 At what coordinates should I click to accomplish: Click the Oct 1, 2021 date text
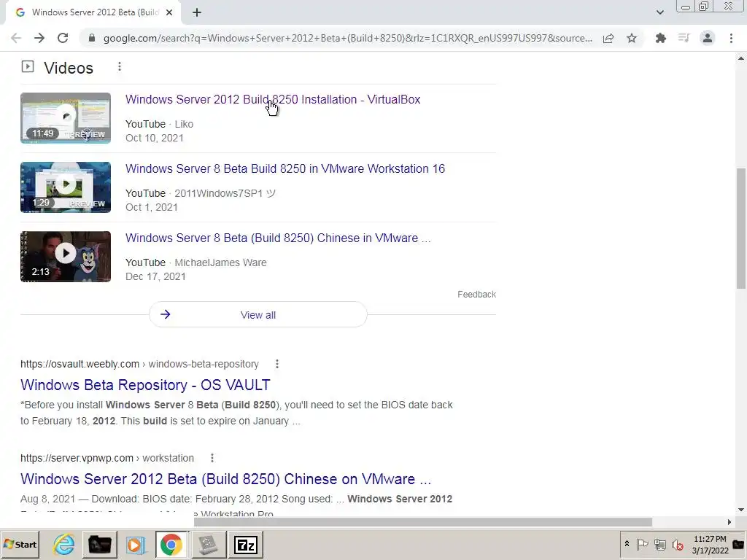[x=152, y=207]
